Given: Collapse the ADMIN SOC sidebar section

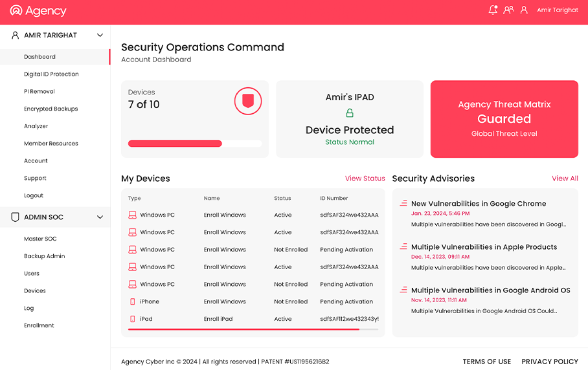Looking at the screenshot, I should (100, 217).
